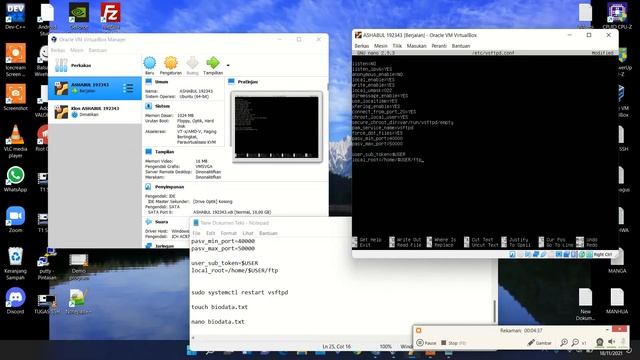Viewport: 640px width, 360px height.
Task: Click the hard disk activity icon in the VM status bar
Action: tap(512, 255)
